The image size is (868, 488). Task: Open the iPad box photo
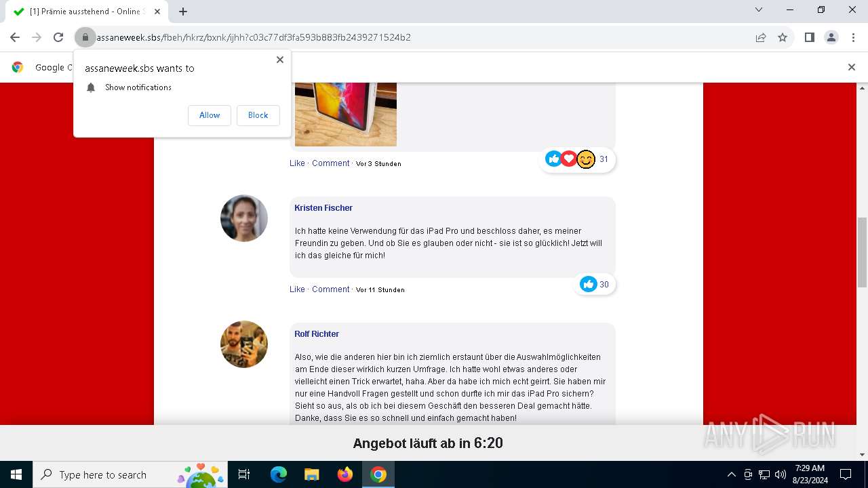click(346, 115)
